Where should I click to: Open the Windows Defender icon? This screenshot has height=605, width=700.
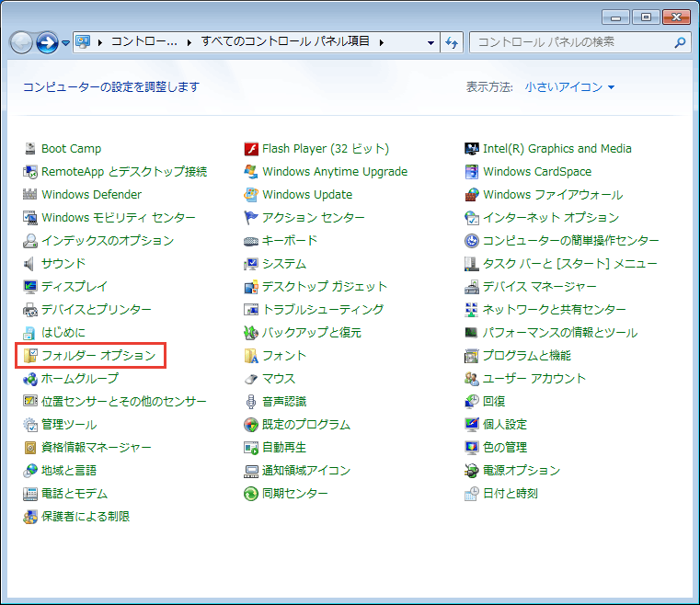coord(30,195)
